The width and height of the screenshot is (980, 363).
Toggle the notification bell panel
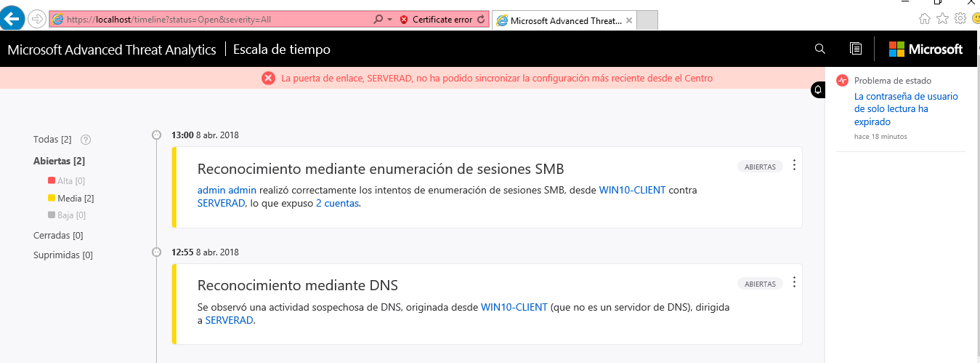click(818, 90)
